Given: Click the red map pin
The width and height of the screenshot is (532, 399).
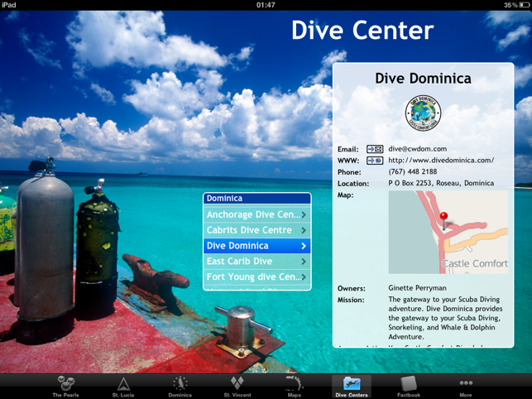Looking at the screenshot, I should point(443,219).
